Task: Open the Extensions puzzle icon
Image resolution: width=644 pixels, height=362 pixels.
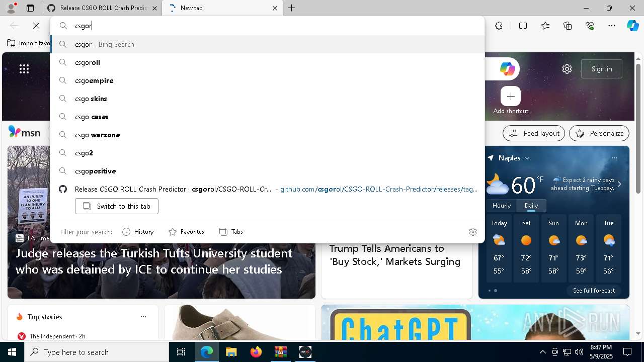Action: (x=499, y=26)
